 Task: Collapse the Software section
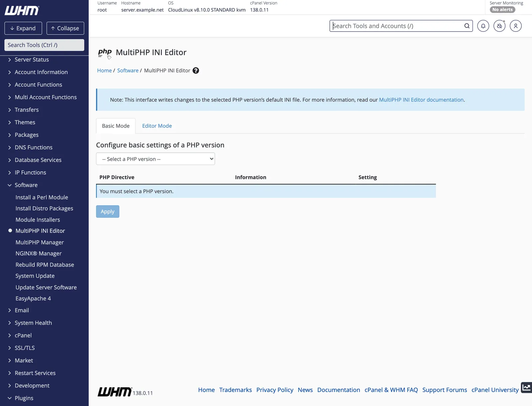(26, 185)
